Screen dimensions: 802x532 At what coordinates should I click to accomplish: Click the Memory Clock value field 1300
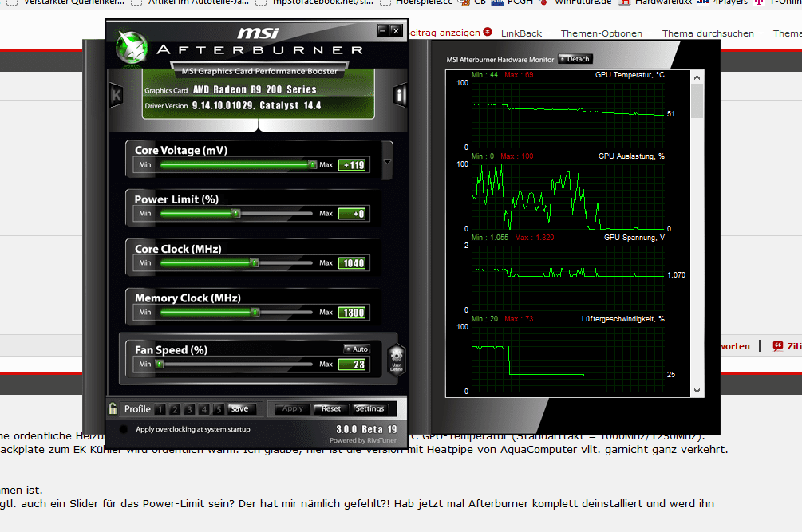[353, 312]
